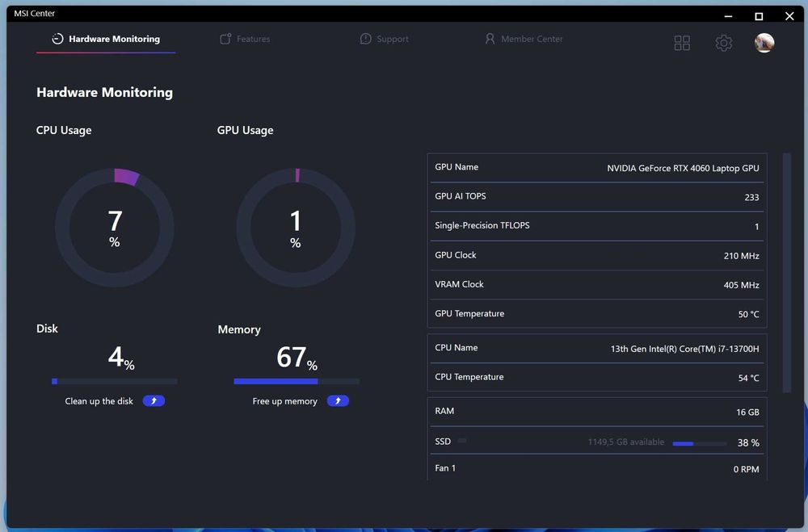Click the Member Center person icon

[x=490, y=39]
